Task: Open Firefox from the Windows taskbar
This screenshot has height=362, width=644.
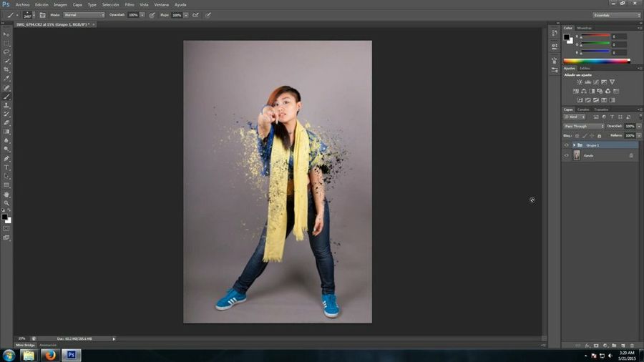Action: (49, 355)
